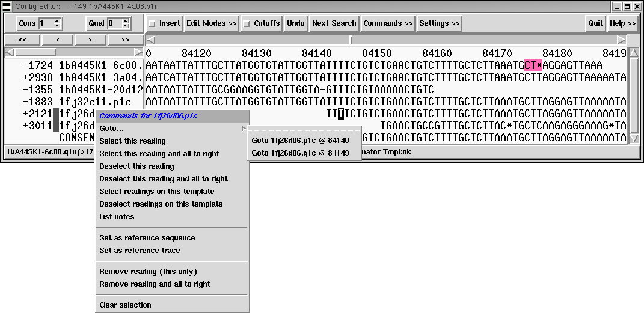Click the fast scroll right >> button
This screenshot has height=313, width=644.
point(126,40)
